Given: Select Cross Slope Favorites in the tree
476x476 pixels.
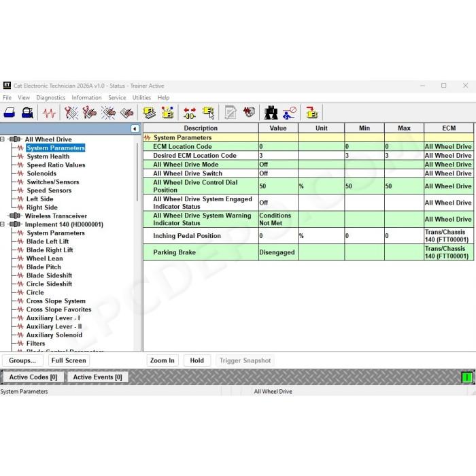Looking at the screenshot, I should point(58,309).
